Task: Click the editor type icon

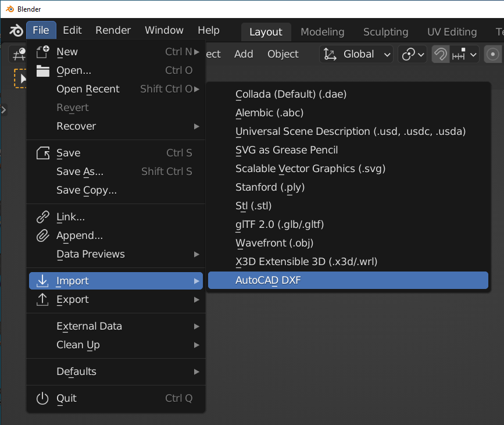Action: pyautogui.click(x=19, y=54)
